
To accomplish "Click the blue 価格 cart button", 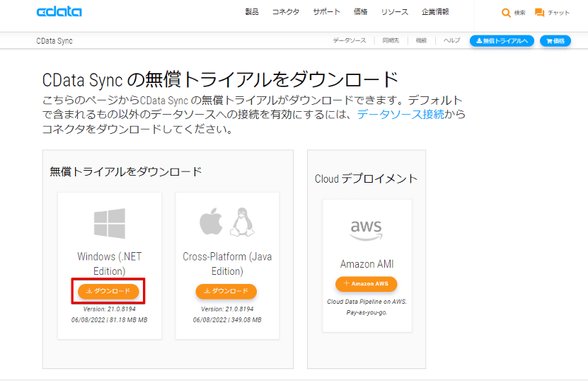I will [555, 41].
